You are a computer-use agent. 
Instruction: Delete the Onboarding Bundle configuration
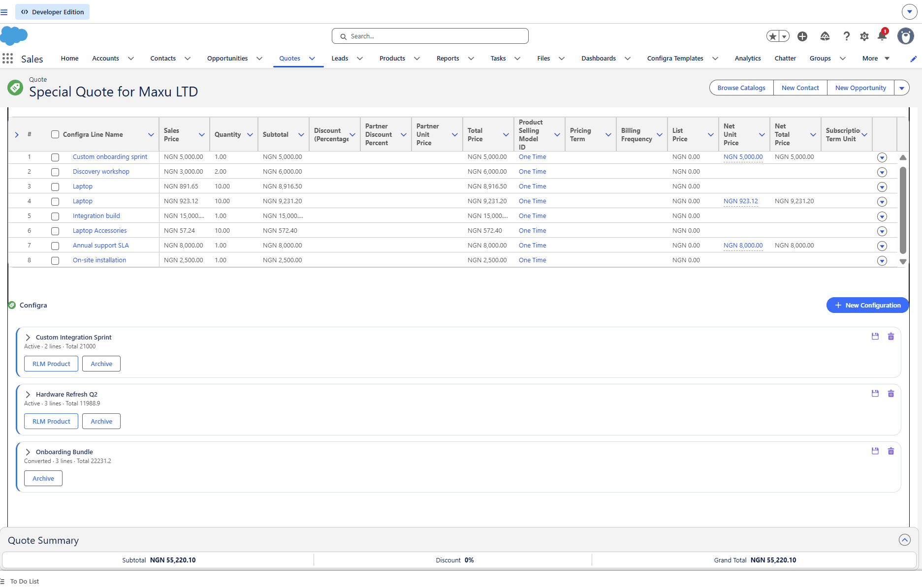tap(891, 451)
